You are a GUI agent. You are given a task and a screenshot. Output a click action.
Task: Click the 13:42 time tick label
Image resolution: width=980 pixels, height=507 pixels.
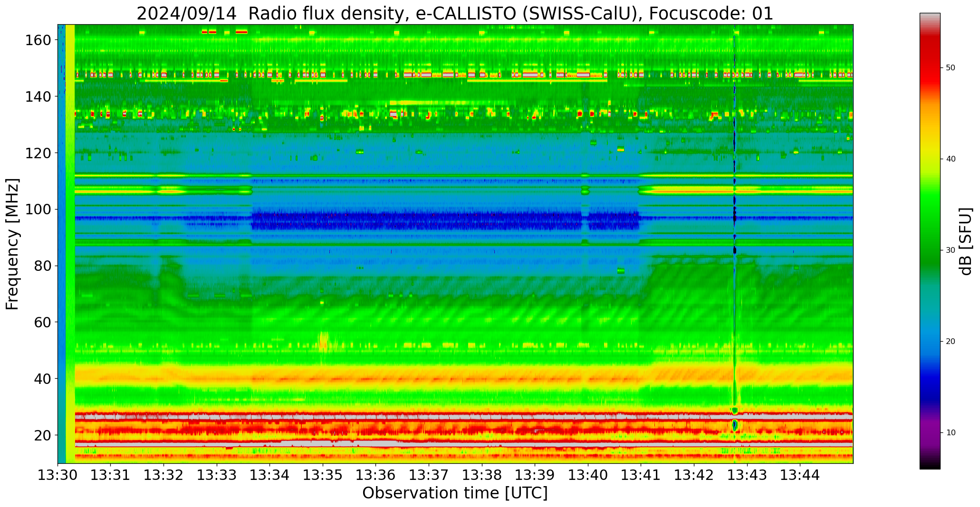694,475
